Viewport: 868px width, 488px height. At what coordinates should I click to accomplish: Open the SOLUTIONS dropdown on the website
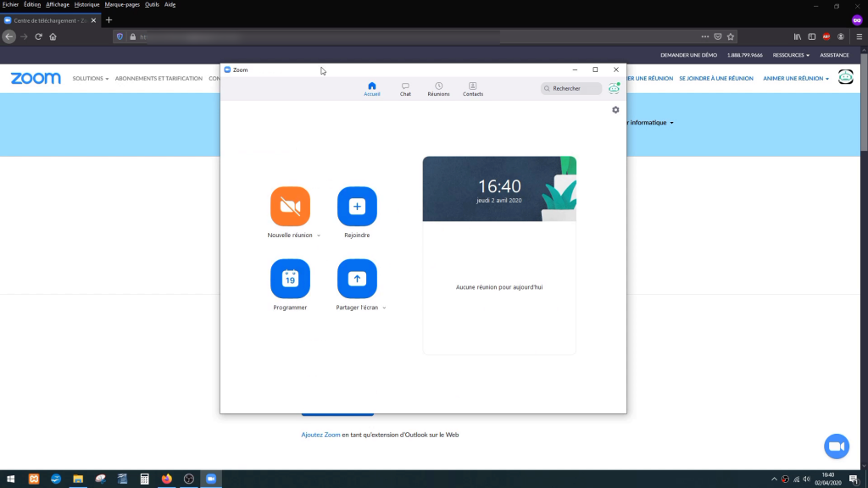coord(90,79)
